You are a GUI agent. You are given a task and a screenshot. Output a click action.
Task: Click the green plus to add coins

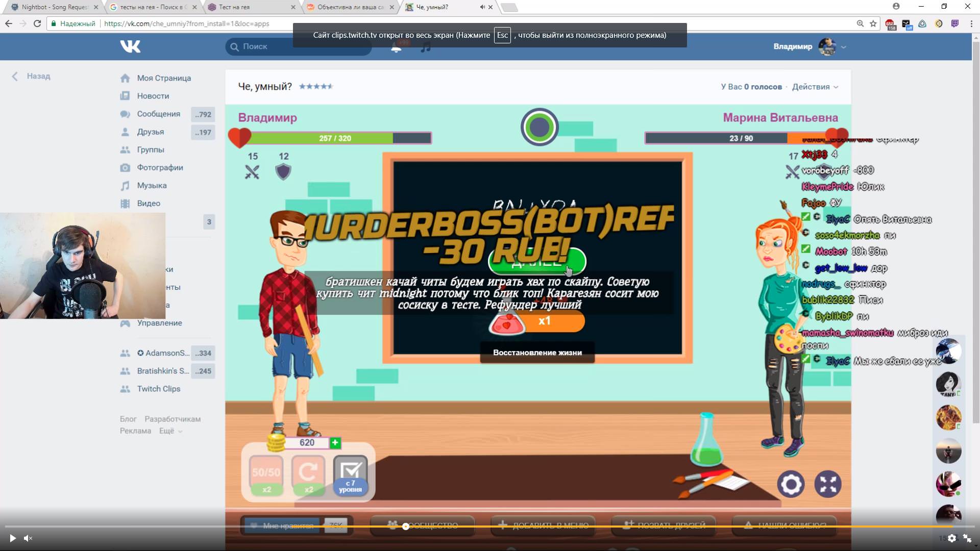(x=335, y=443)
